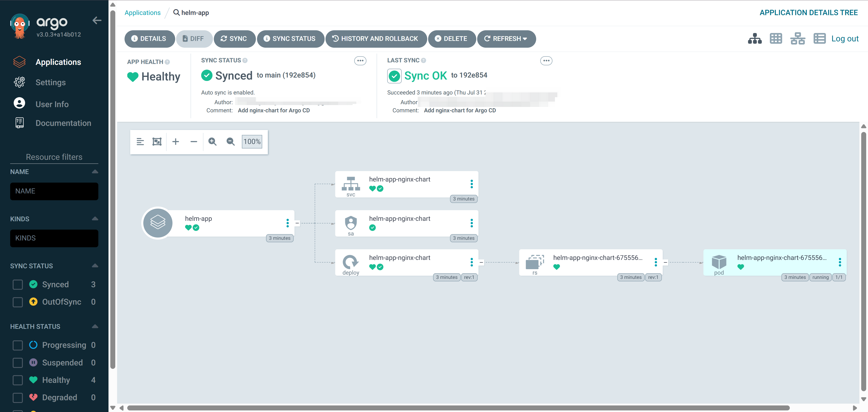Select the svc helm-app-nginx-chart node

pos(406,184)
